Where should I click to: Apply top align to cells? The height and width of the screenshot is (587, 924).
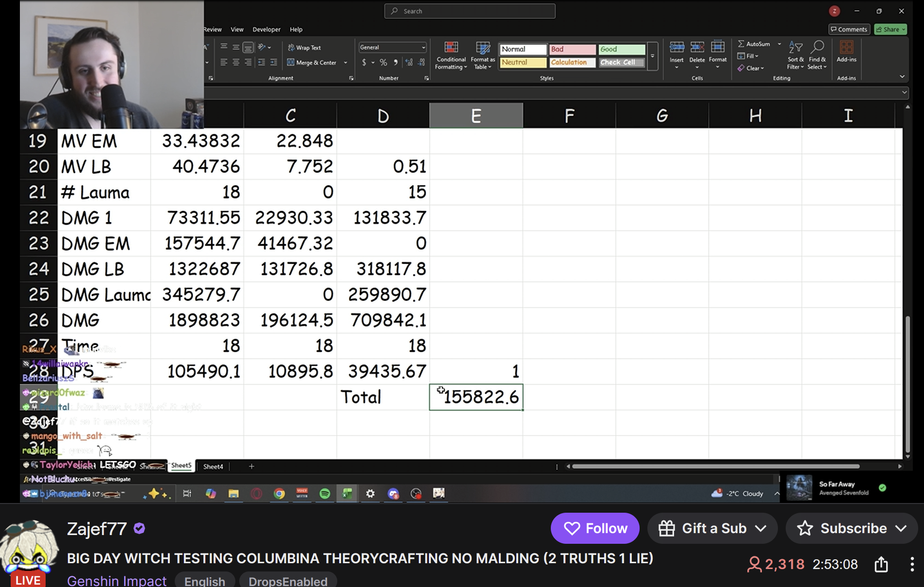click(224, 47)
